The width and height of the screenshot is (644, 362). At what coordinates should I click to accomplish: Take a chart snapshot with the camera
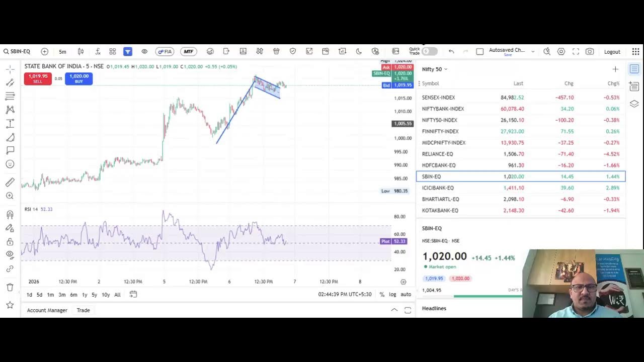coord(590,51)
